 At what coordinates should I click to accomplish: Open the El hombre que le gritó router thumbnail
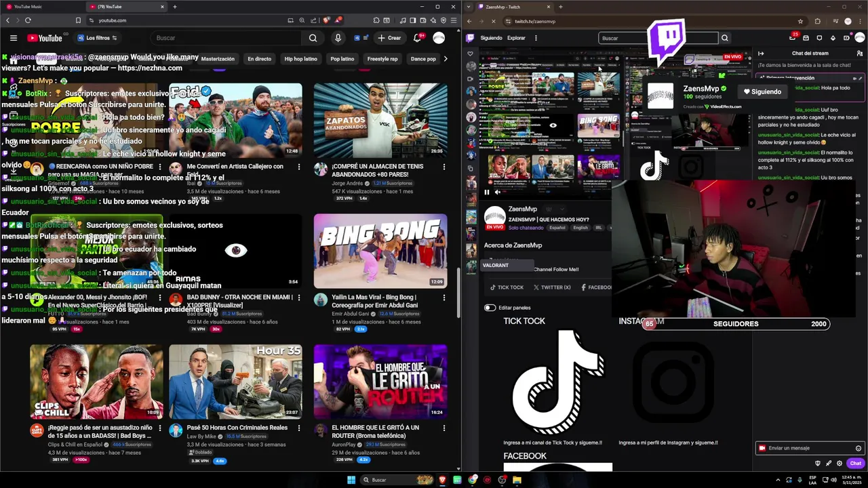click(x=380, y=382)
